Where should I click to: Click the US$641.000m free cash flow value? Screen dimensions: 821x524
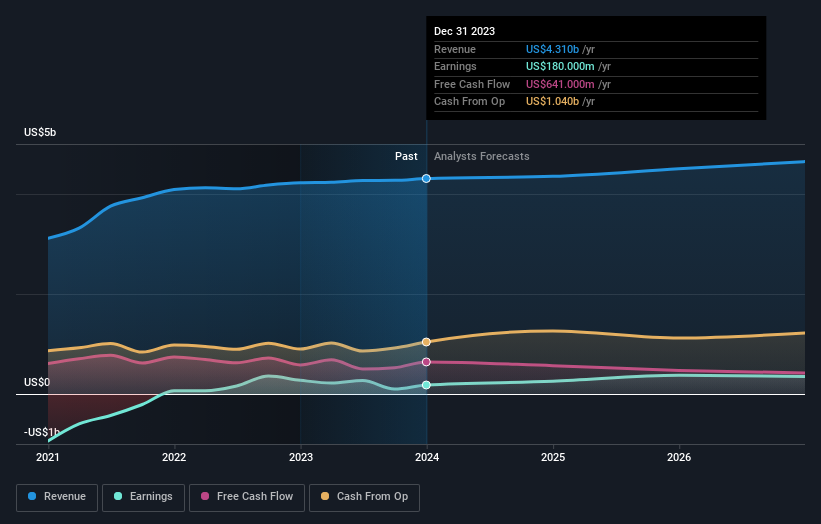[x=560, y=84]
